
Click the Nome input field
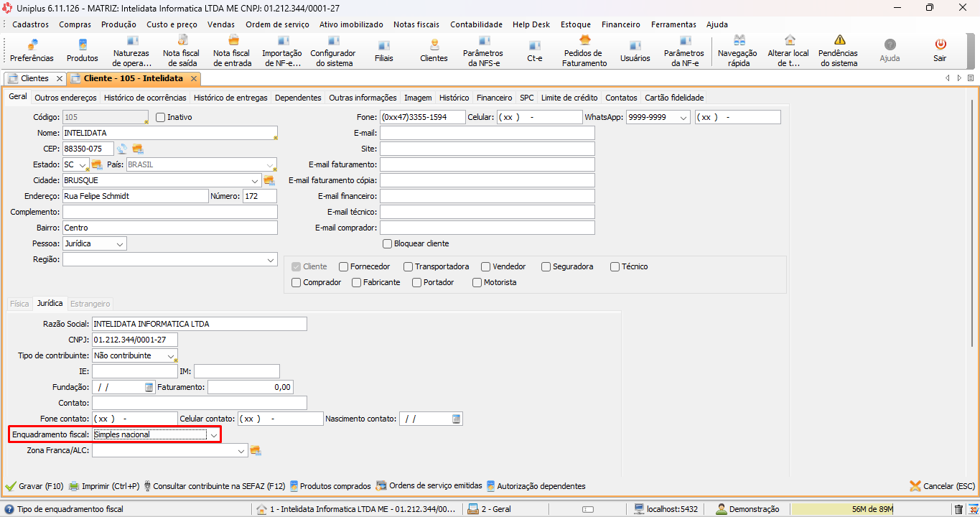(x=169, y=133)
